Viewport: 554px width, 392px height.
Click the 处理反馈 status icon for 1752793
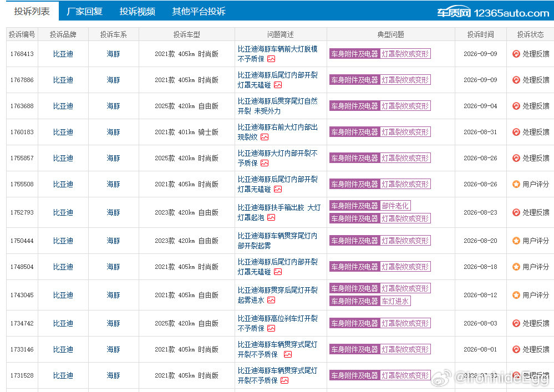pos(516,212)
